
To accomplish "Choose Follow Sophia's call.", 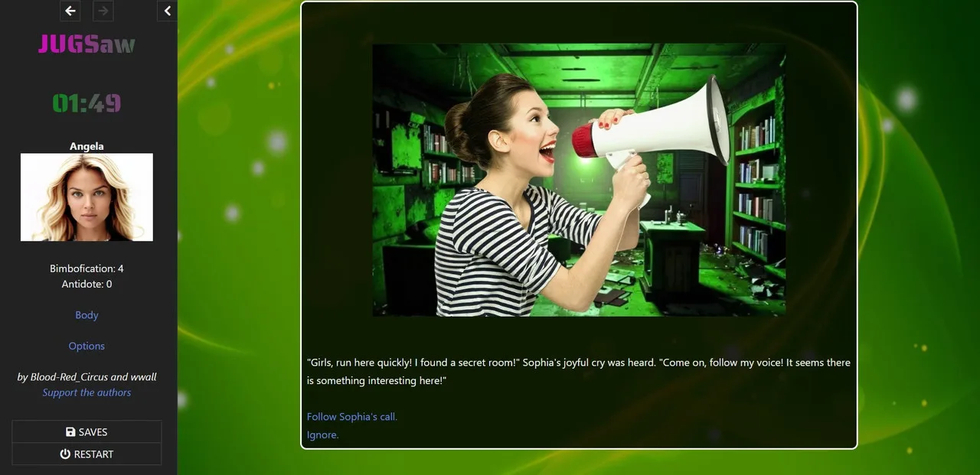I will tap(352, 417).
